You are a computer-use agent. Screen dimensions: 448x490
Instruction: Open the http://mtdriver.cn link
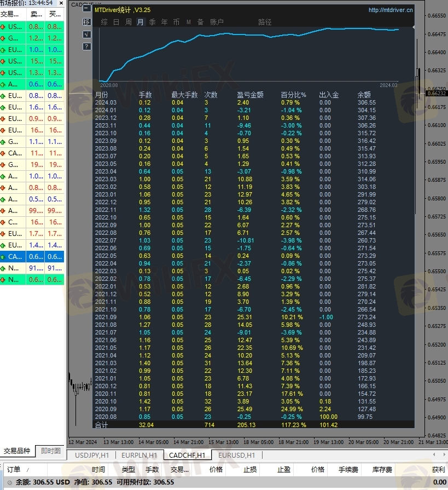point(391,10)
